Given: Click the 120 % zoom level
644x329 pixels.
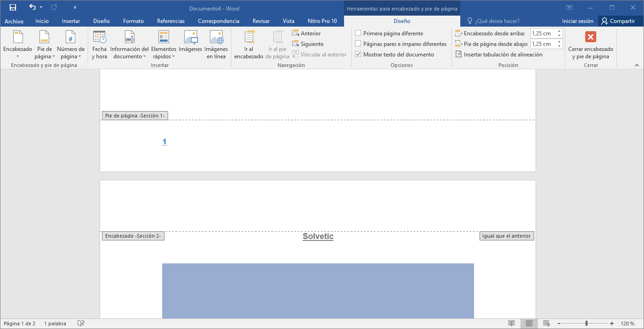Looking at the screenshot, I should 628,323.
